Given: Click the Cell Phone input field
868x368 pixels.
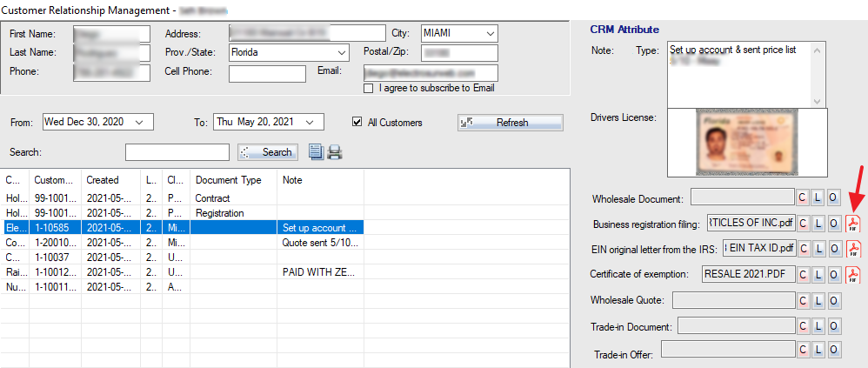Looking at the screenshot, I should 267,74.
